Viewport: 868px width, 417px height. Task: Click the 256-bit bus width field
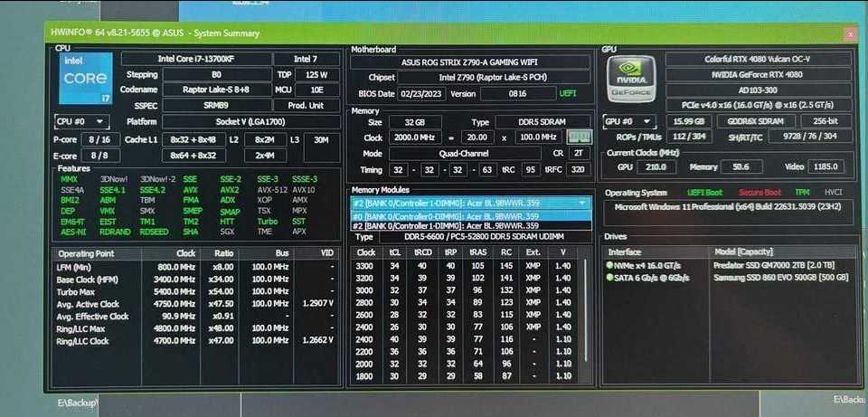click(826, 121)
